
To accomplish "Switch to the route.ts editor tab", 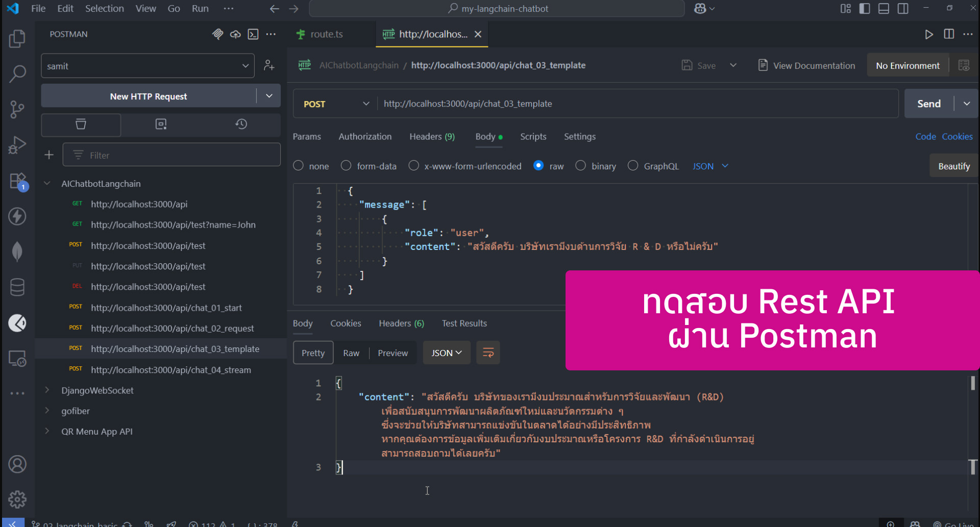I will coord(327,34).
